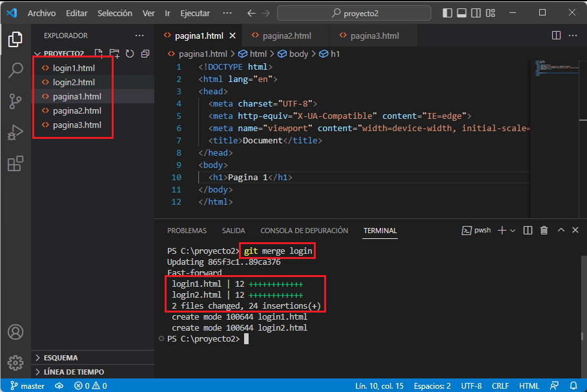Screen dimensions: 587x392
Task: Open Explorer views and more actions menu
Action: [139, 36]
